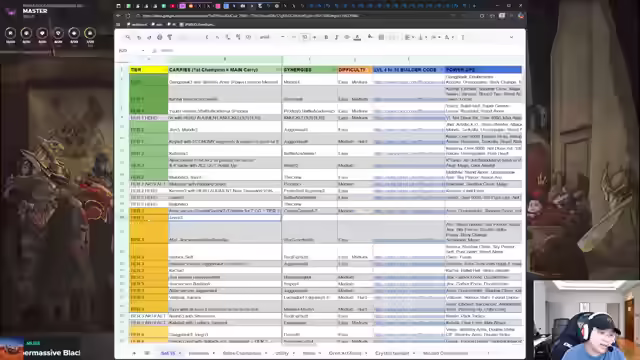The width and height of the screenshot is (640, 360).
Task: Go back using browser back arrow
Action: pos(118,16)
